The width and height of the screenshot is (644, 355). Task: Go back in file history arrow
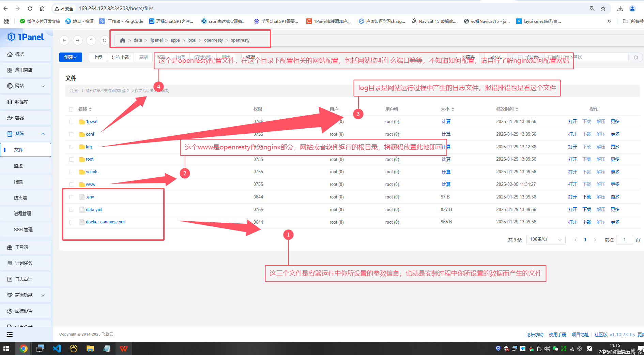pyautogui.click(x=64, y=40)
